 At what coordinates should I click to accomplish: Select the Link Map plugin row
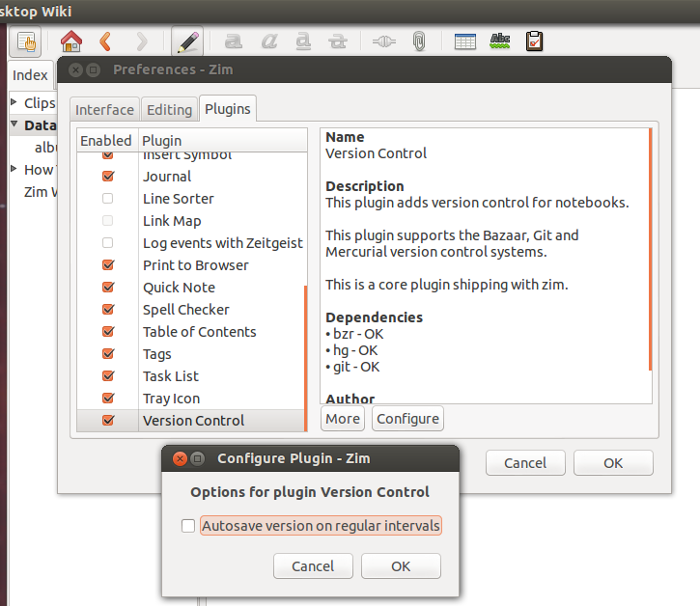click(190, 220)
